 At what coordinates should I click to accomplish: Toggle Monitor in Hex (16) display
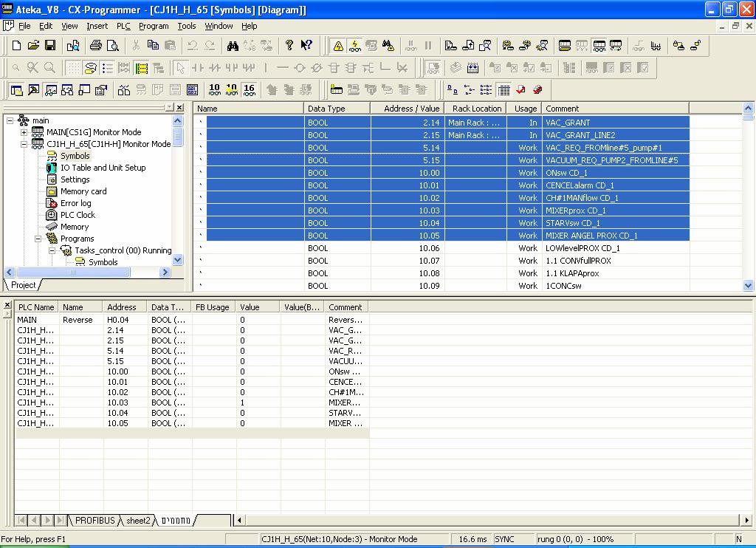click(x=250, y=89)
